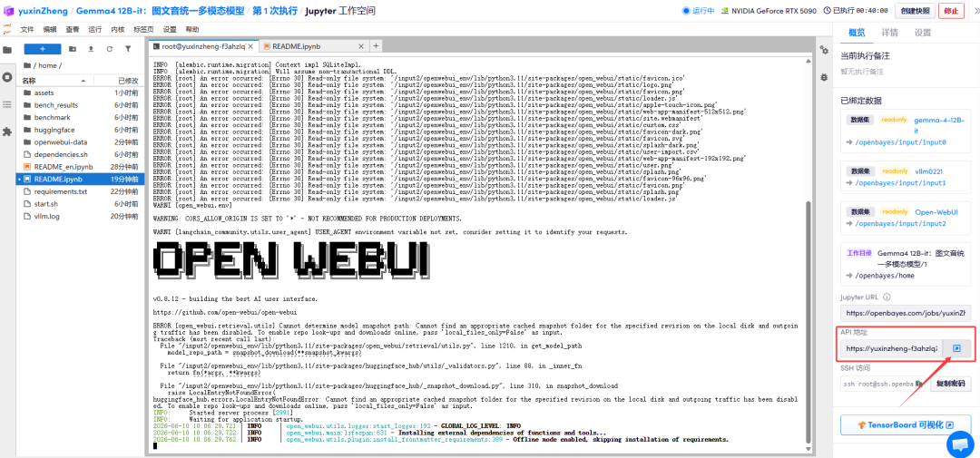Copy the SSH command clipboard icon
Screen dimensions: 980x458
coord(919,383)
